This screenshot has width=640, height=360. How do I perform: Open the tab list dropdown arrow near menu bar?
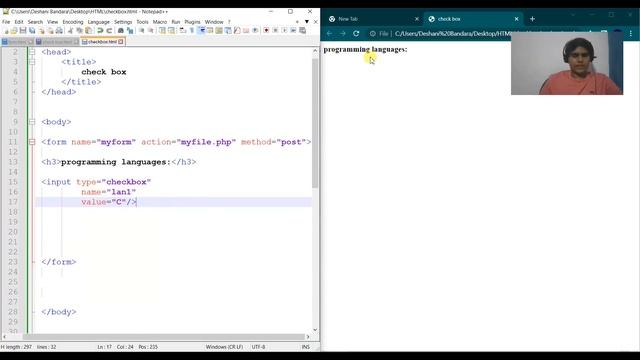tap(307, 22)
